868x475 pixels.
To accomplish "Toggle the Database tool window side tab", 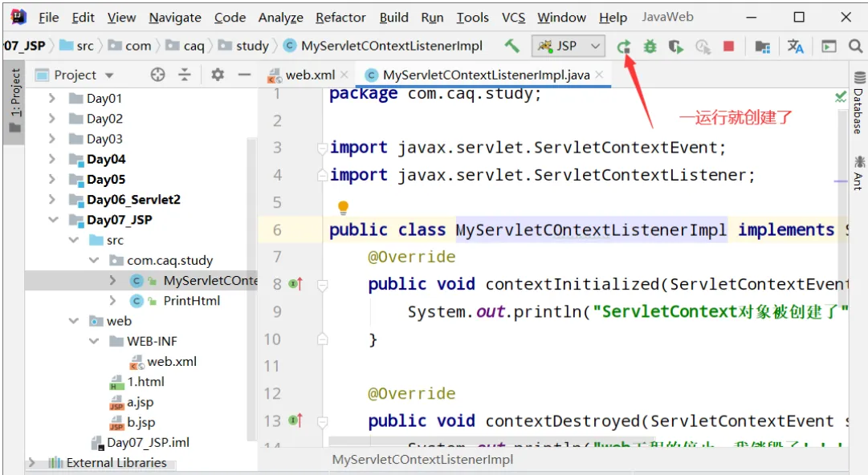I will tap(858, 103).
